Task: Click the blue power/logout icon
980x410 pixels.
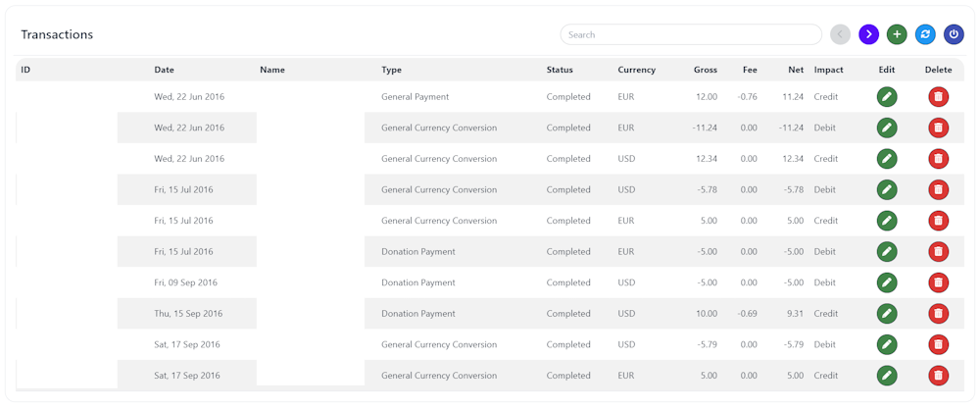Action: pos(954,34)
